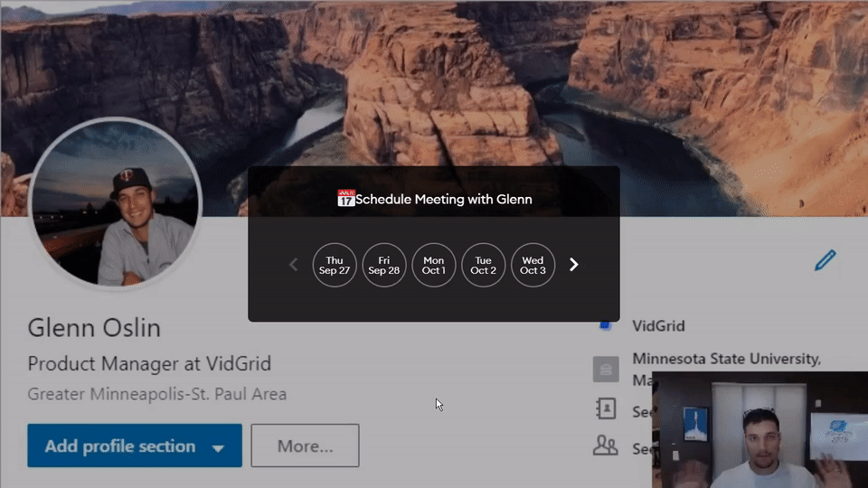The height and width of the screenshot is (488, 868).
Task: Go to previous dates with left arrow
Action: (293, 265)
